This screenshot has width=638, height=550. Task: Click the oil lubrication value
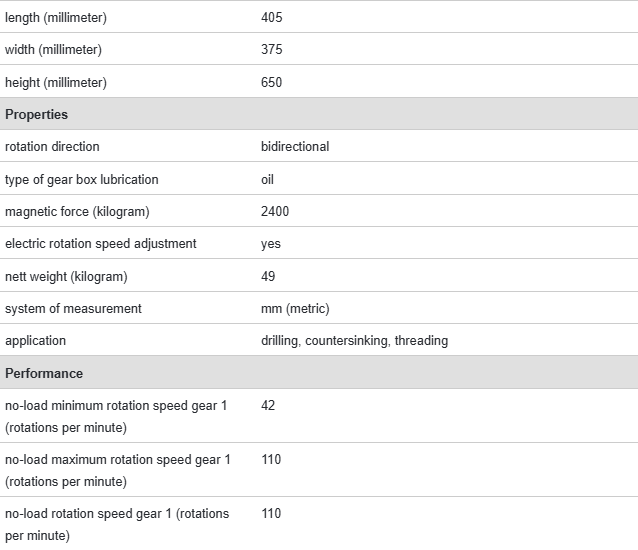pos(267,179)
